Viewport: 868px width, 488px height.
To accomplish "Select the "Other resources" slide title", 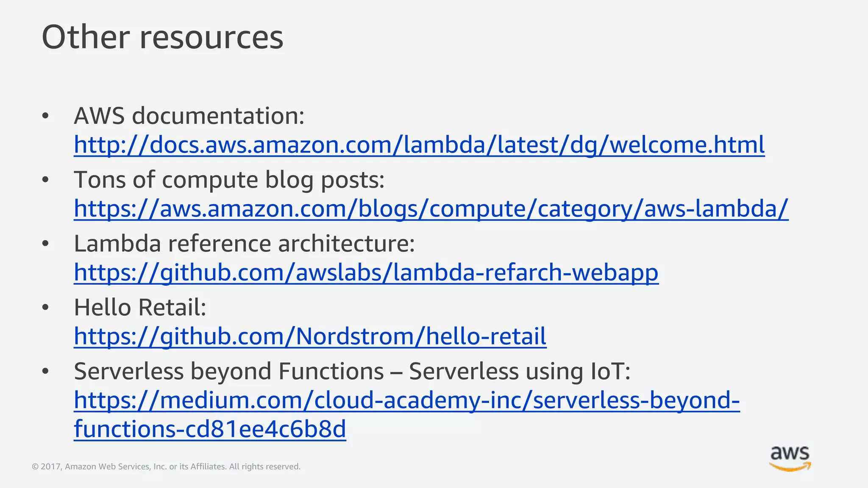I will tap(162, 37).
